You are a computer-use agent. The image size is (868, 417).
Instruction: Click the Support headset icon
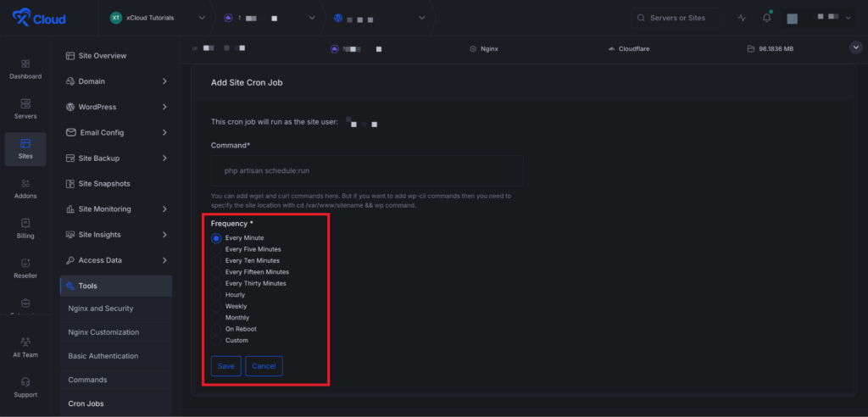[x=25, y=382]
